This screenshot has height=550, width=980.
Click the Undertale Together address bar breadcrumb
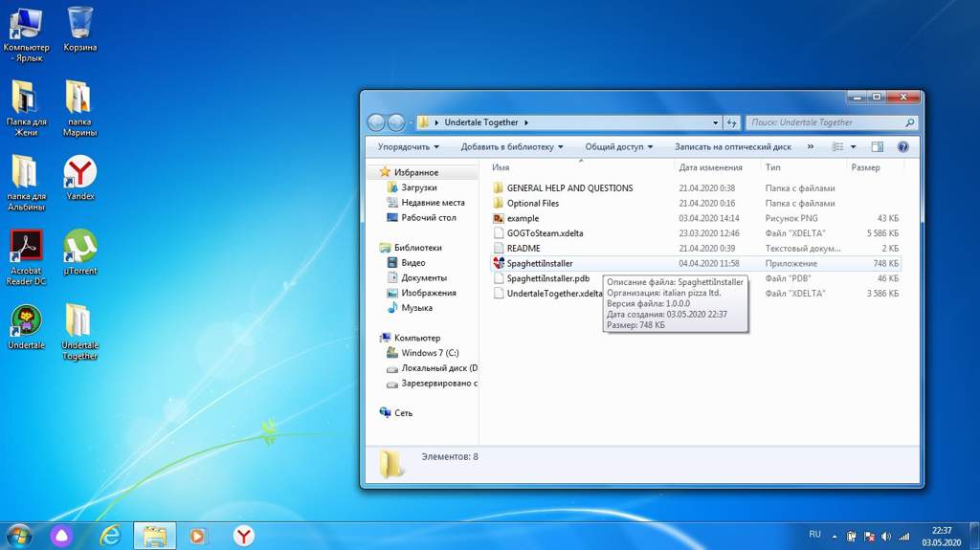point(480,122)
